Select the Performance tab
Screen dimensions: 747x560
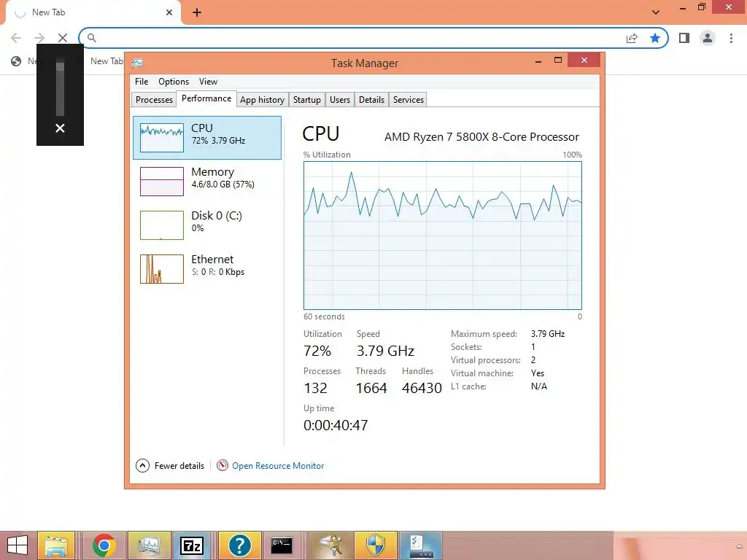pyautogui.click(x=206, y=98)
